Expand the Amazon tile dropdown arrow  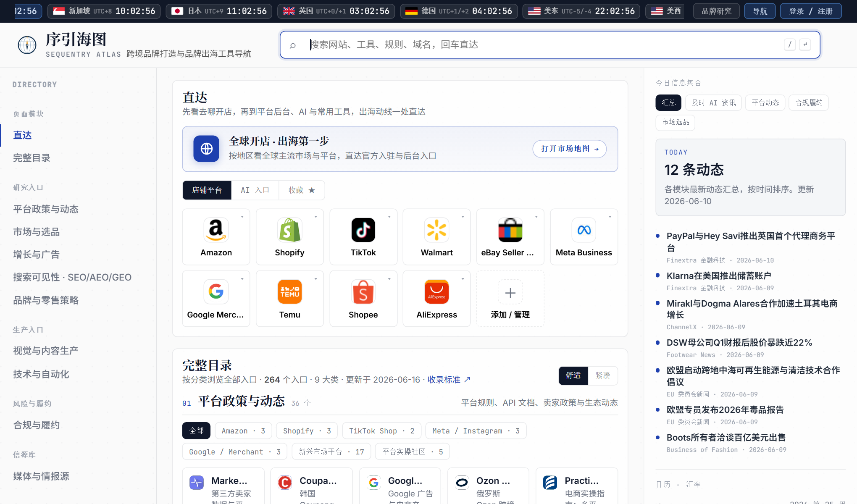242,217
